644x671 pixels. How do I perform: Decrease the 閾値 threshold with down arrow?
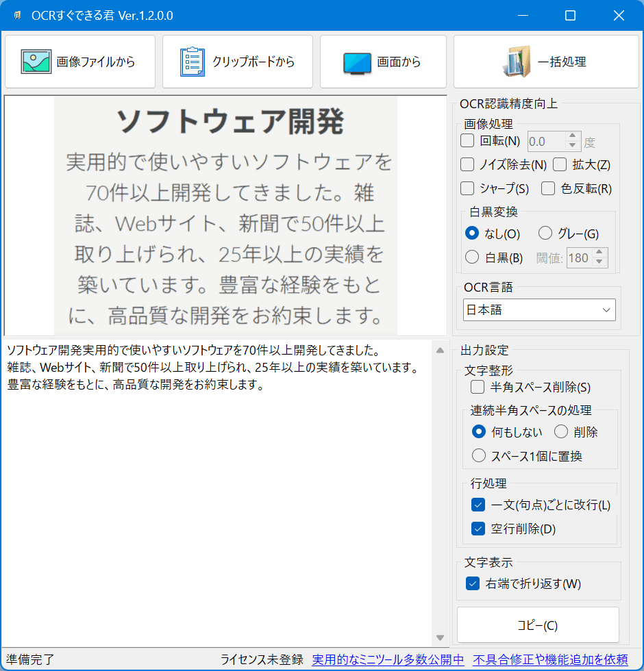[x=599, y=262]
